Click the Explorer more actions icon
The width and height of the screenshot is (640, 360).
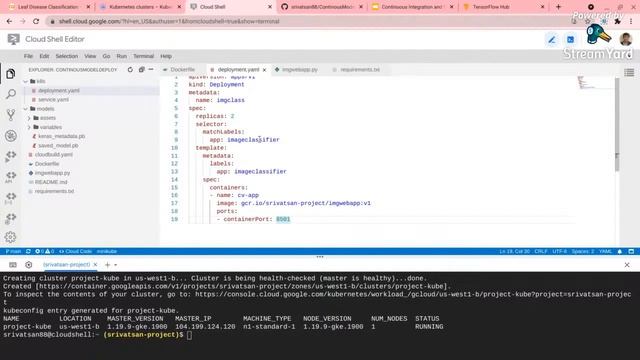(151, 70)
